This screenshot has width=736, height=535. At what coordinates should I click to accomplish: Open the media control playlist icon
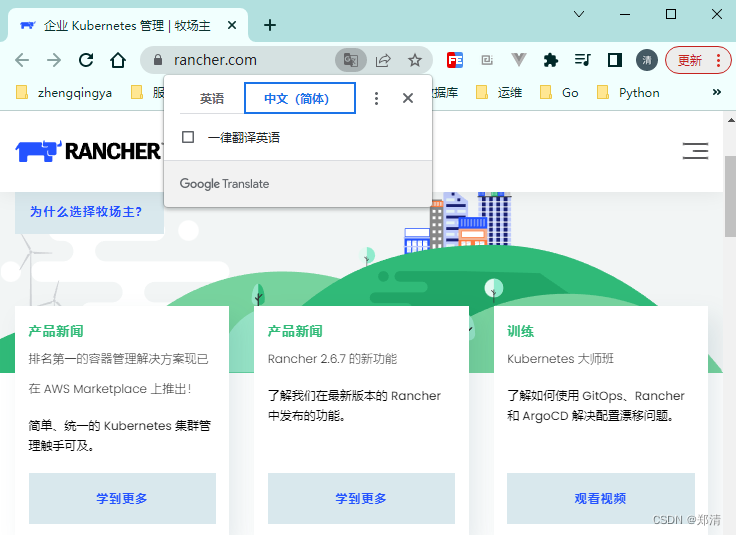tap(583, 60)
